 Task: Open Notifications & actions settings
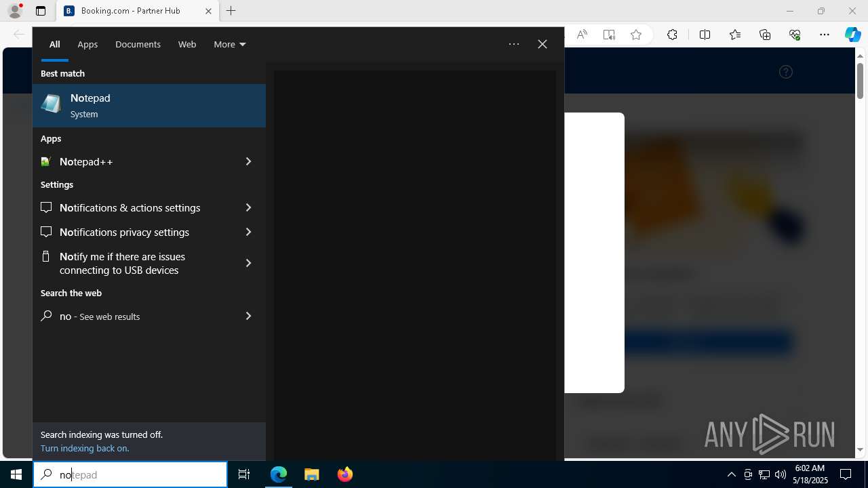(x=132, y=207)
